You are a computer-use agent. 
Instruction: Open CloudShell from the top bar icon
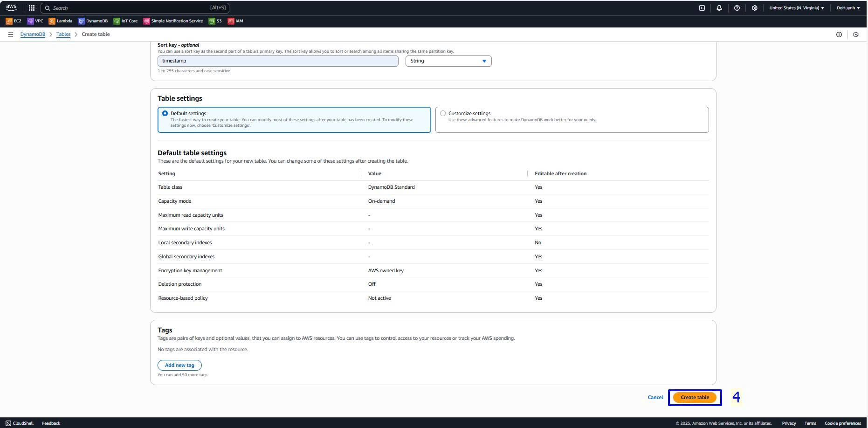[702, 8]
